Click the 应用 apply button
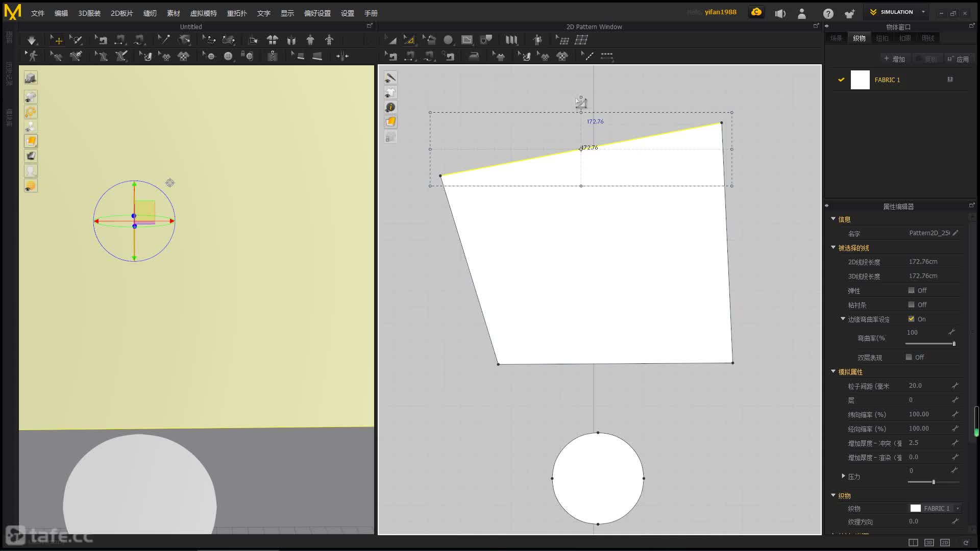Viewport: 980px width, 551px height. pyautogui.click(x=958, y=59)
